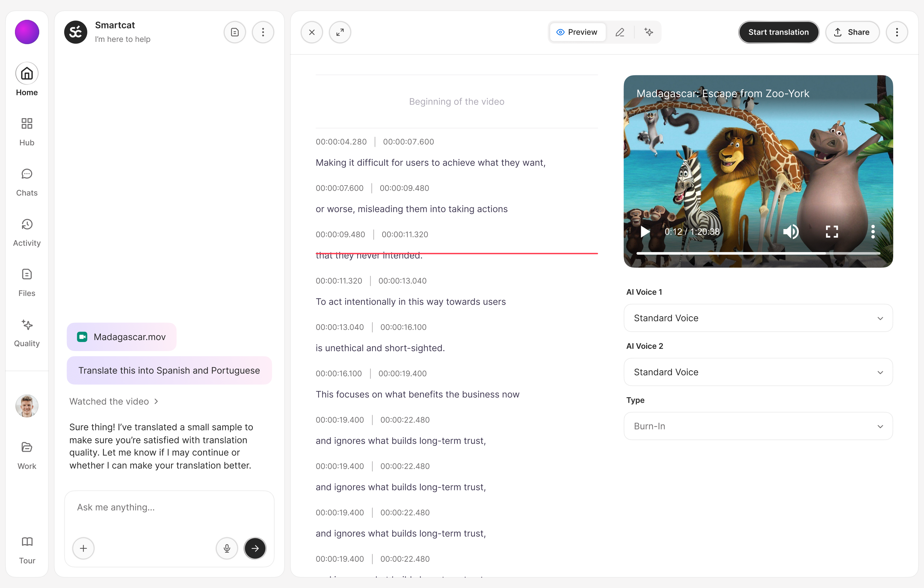Play the Madagascar video

pyautogui.click(x=645, y=231)
